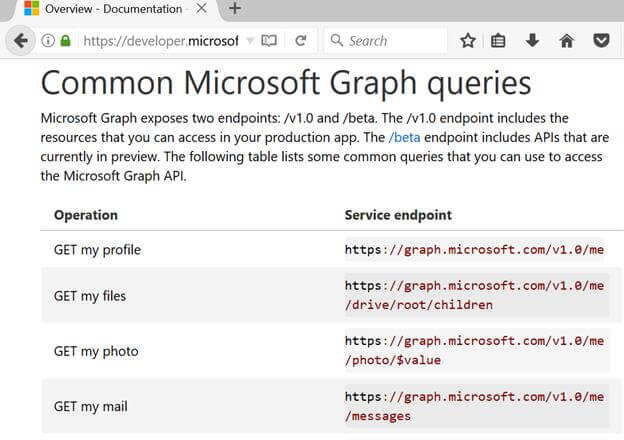624x440 pixels.
Task: Follow the /beta endpoint link
Action: [x=404, y=138]
